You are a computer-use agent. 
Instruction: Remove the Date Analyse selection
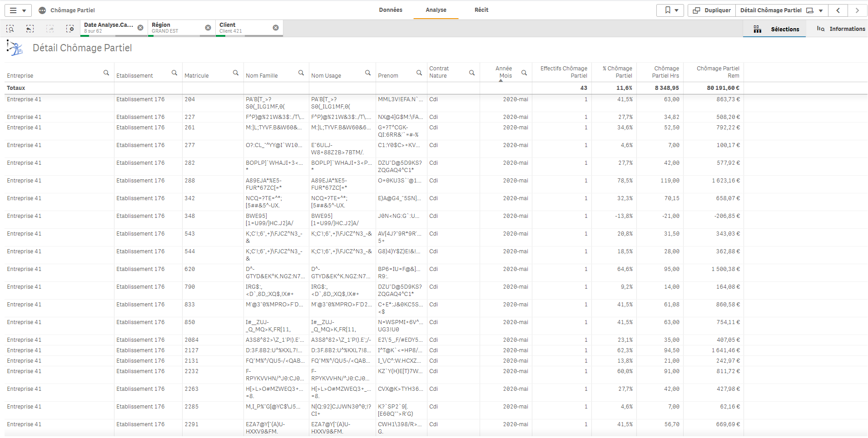(x=140, y=28)
